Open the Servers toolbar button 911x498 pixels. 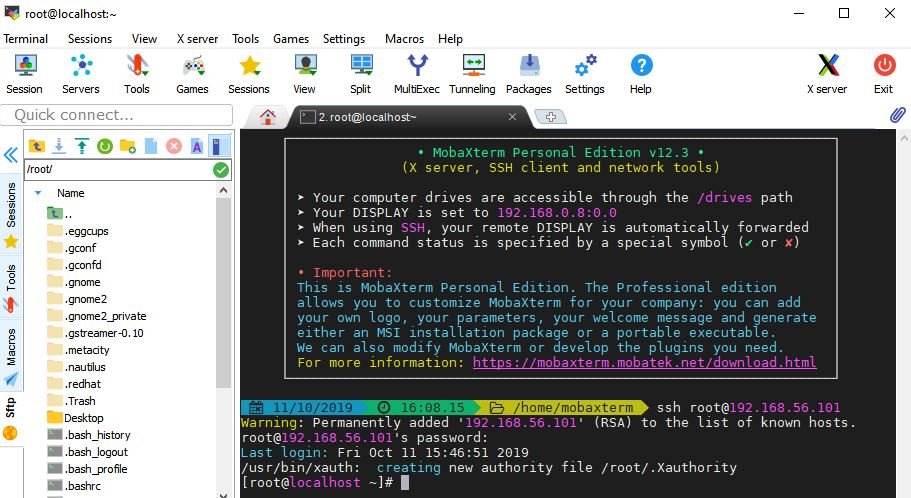(81, 74)
